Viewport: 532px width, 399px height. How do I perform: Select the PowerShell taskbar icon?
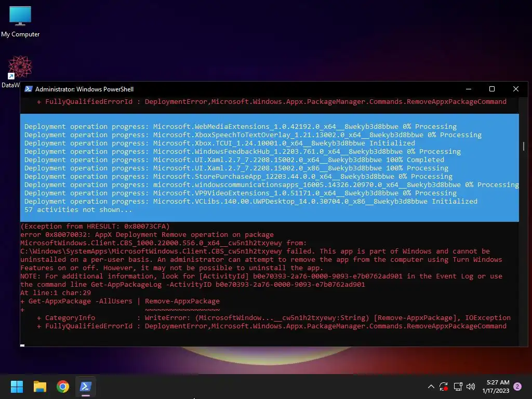86,387
